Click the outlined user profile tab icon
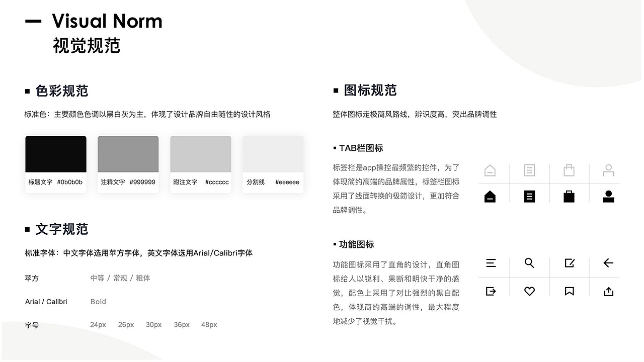This screenshot has width=644, height=362. (x=609, y=170)
